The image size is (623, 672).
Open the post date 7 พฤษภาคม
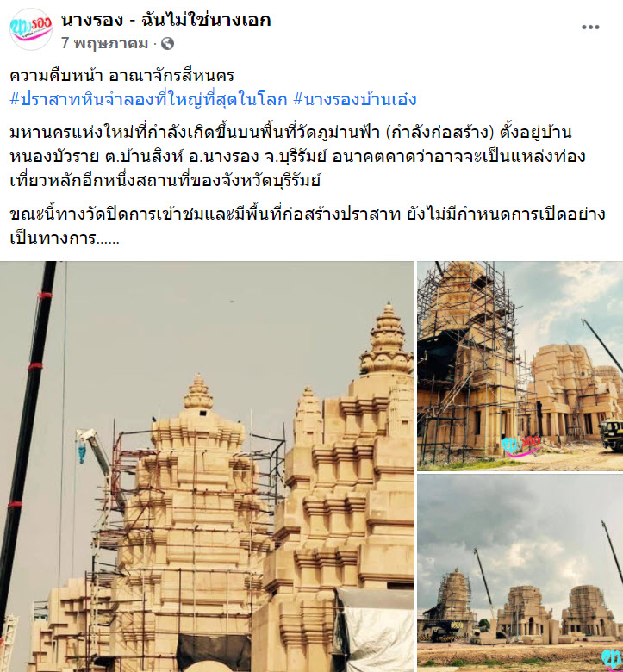pos(104,43)
